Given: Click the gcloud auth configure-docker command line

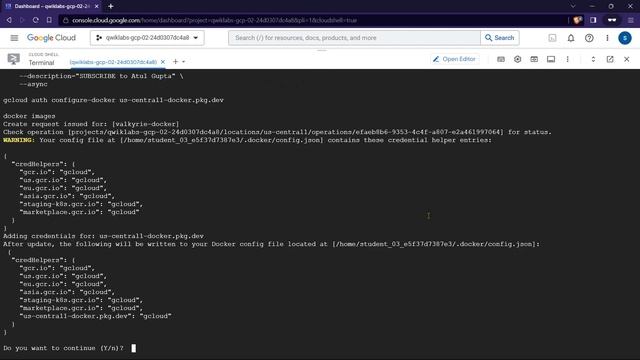Looking at the screenshot, I should coord(113,100).
